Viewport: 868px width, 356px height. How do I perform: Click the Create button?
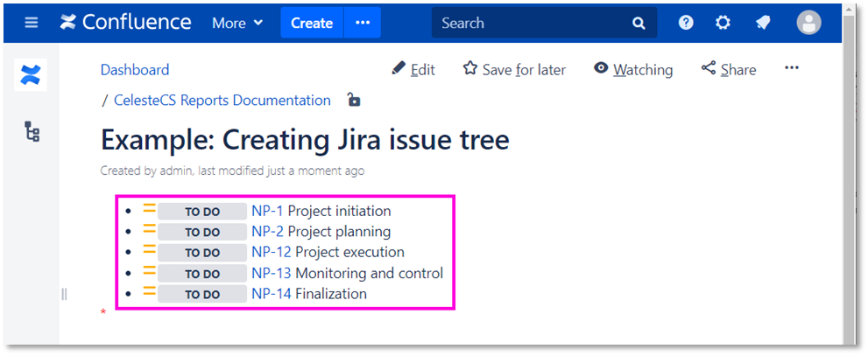tap(312, 23)
